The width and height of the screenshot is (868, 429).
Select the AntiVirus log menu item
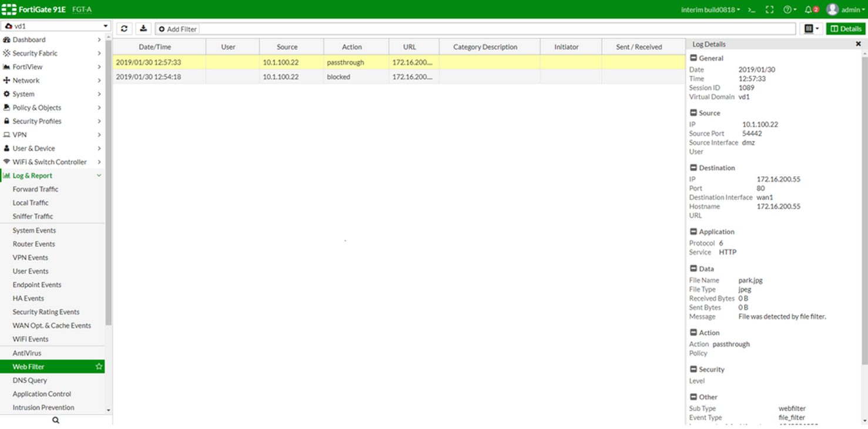tap(27, 353)
